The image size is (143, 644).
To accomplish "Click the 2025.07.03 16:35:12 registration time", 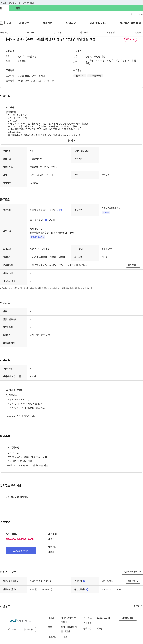I will pos(41,581).
